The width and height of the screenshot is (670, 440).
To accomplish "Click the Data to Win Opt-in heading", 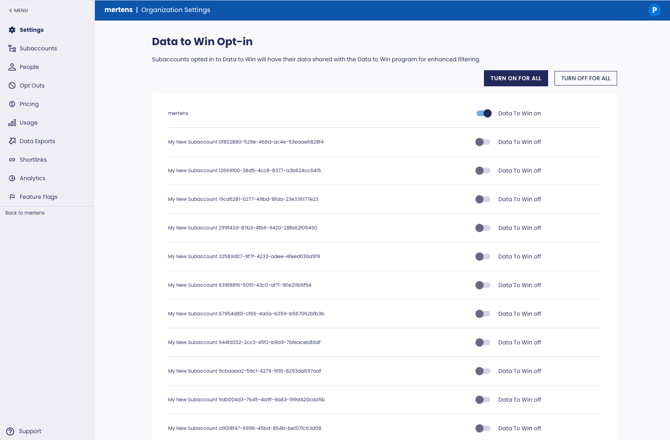I will pos(202,41).
